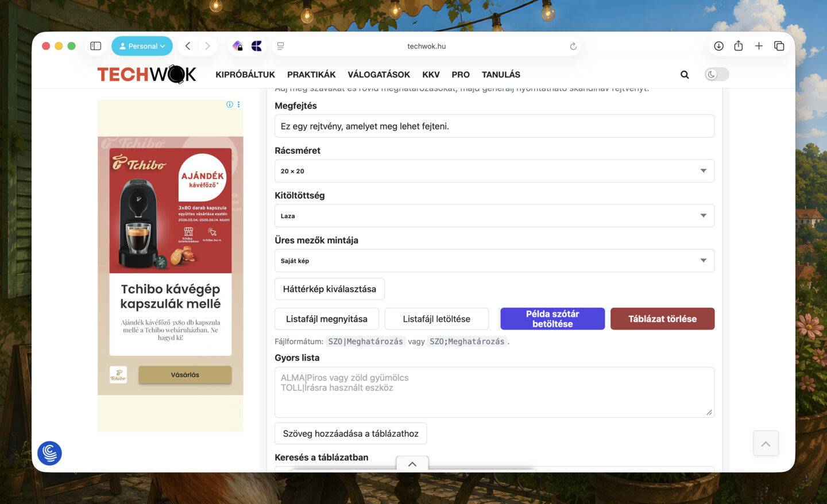
Task: Open the KKV menu
Action: tap(431, 75)
